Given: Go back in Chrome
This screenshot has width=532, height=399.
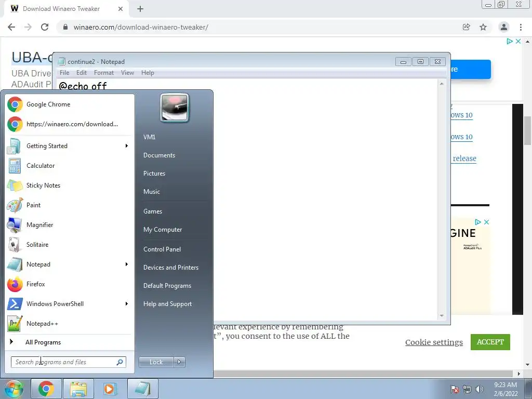Looking at the screenshot, I should [x=11, y=27].
